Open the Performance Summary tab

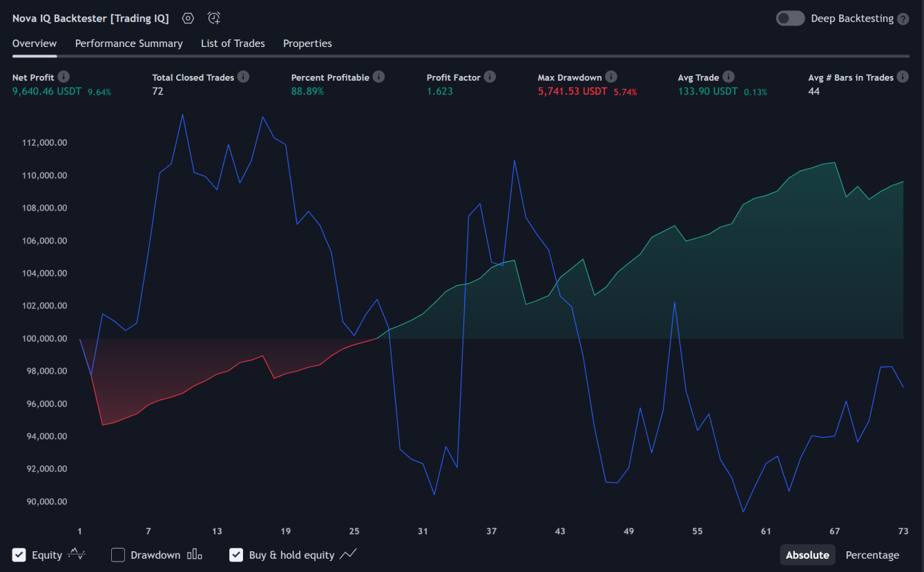[x=128, y=44]
